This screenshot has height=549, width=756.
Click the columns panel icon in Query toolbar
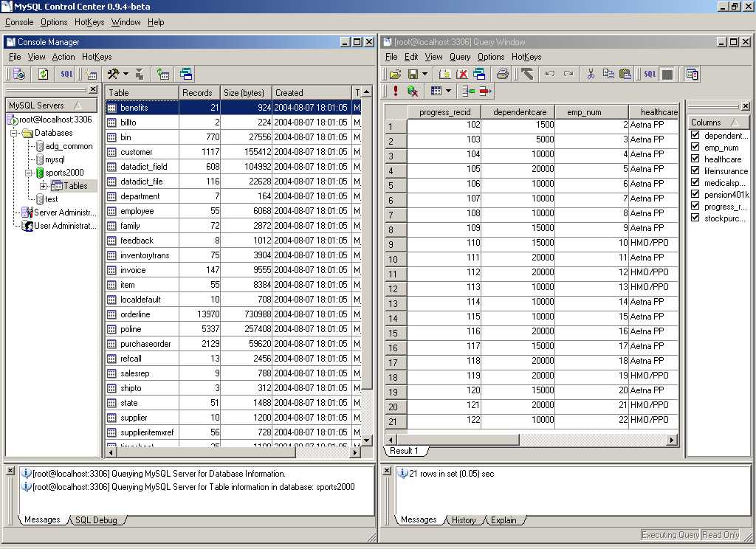pyautogui.click(x=692, y=75)
